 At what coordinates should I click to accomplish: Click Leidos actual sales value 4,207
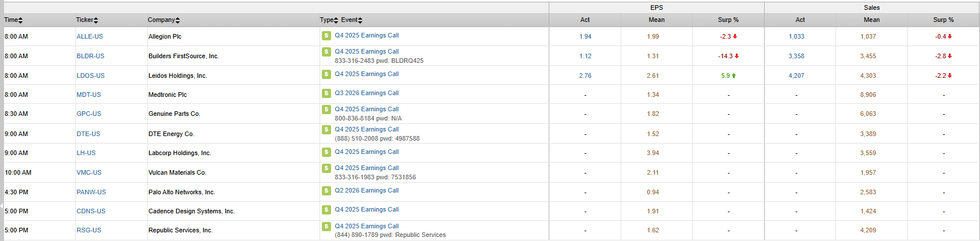click(x=796, y=76)
